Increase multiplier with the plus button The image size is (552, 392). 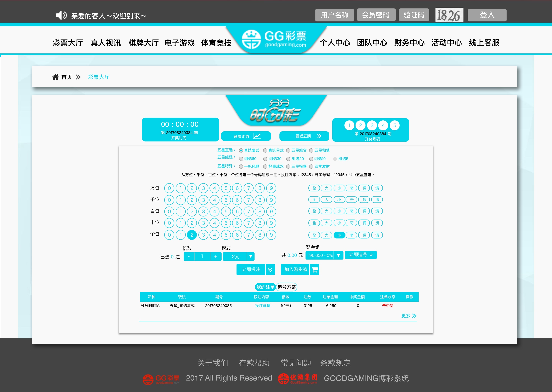216,257
